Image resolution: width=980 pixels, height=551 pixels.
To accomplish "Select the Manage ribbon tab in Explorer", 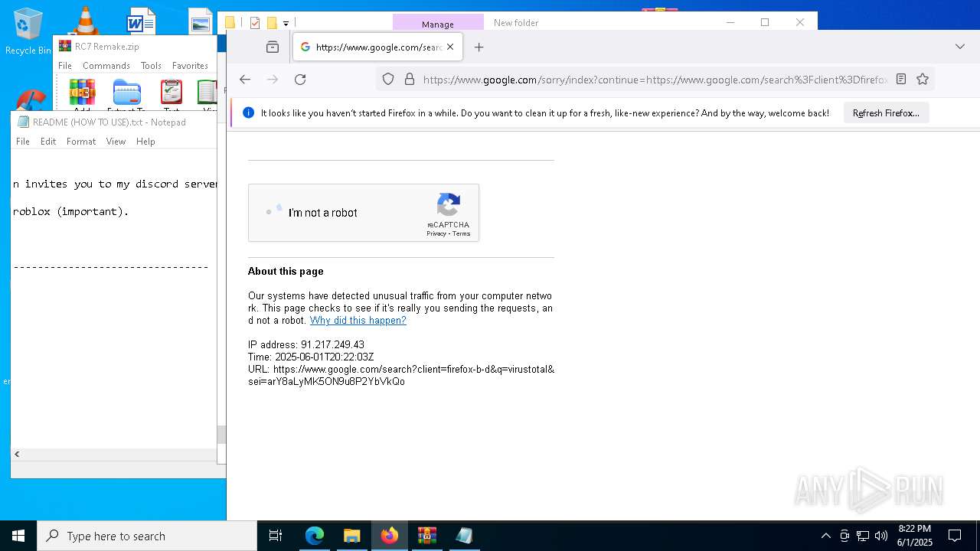I will [x=438, y=23].
